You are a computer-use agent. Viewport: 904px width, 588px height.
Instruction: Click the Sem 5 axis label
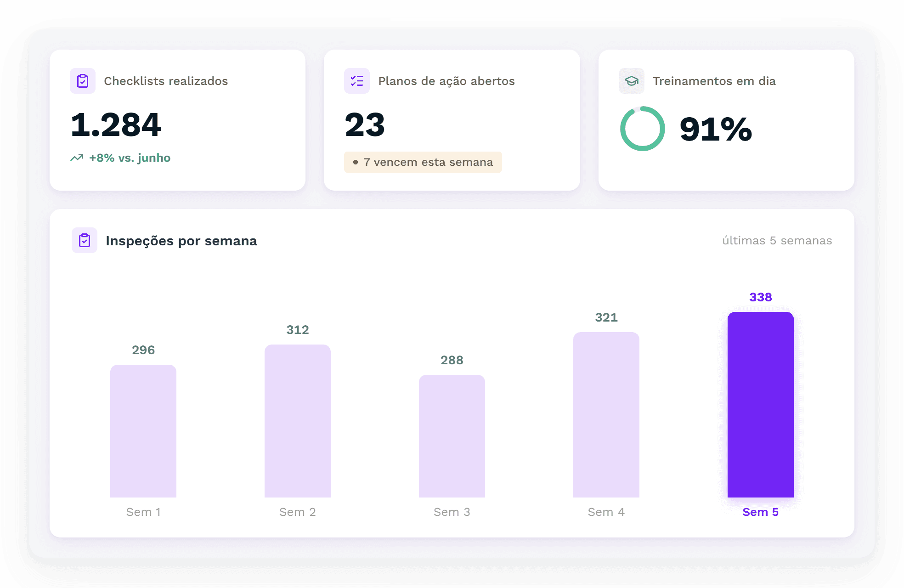point(761,512)
